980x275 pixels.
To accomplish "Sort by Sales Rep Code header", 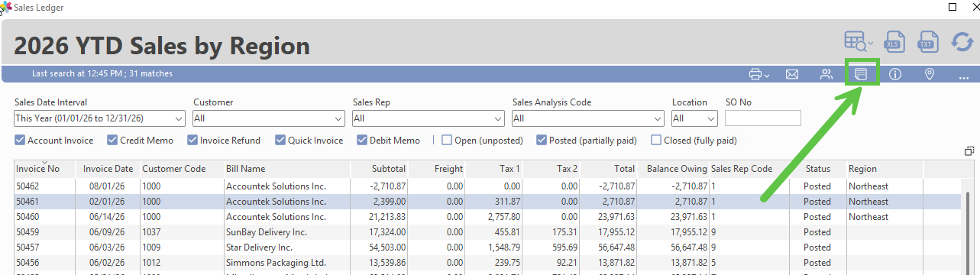I will coord(749,169).
